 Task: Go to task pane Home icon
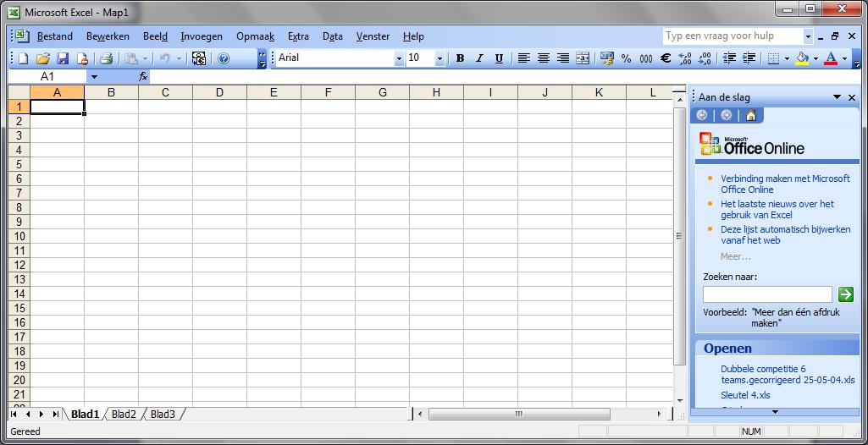[750, 115]
